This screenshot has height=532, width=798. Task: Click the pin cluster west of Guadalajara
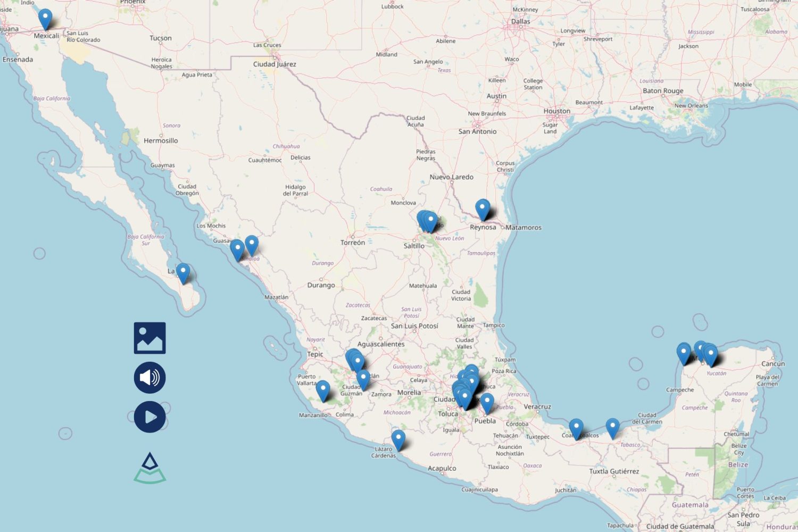tap(354, 360)
